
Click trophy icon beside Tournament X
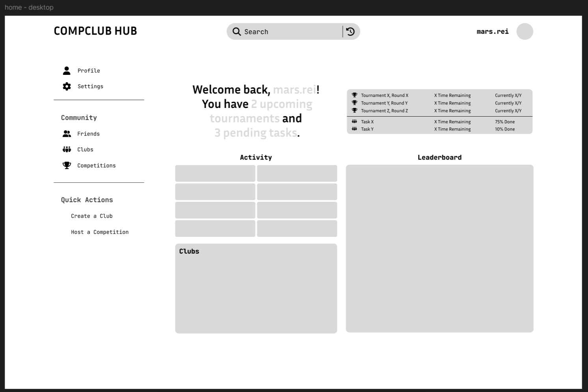coord(354,95)
